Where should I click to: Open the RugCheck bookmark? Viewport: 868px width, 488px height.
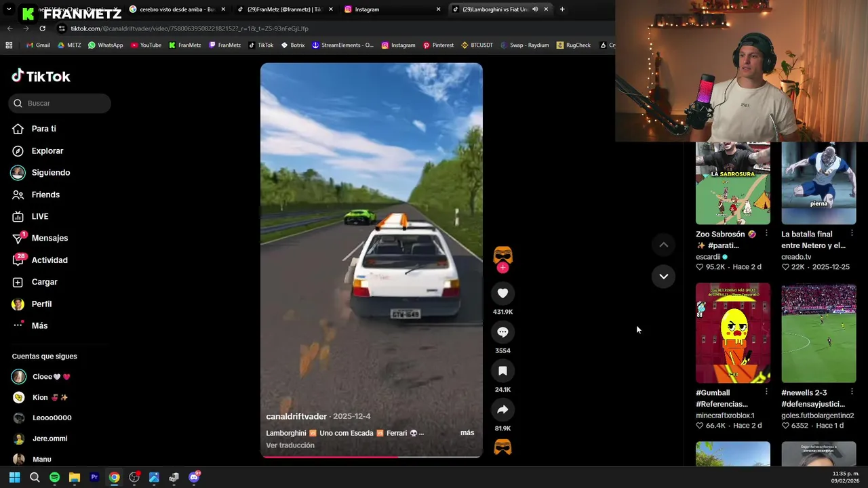point(573,45)
